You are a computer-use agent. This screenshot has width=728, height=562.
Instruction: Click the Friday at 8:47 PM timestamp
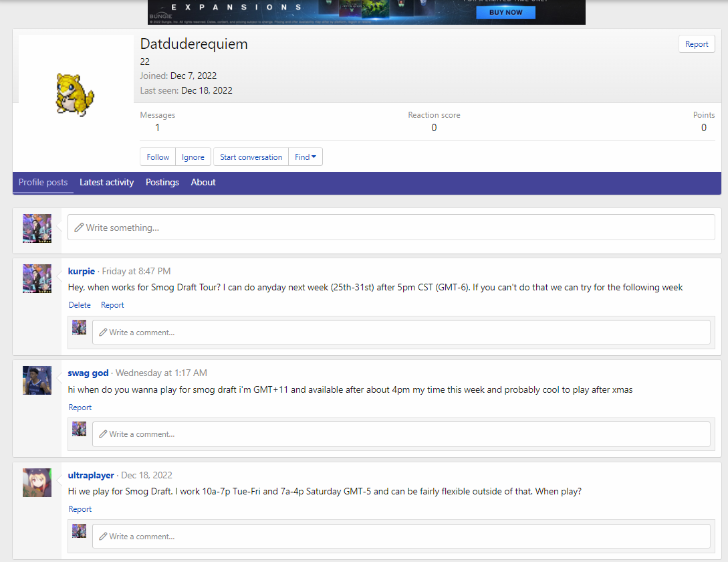click(136, 271)
